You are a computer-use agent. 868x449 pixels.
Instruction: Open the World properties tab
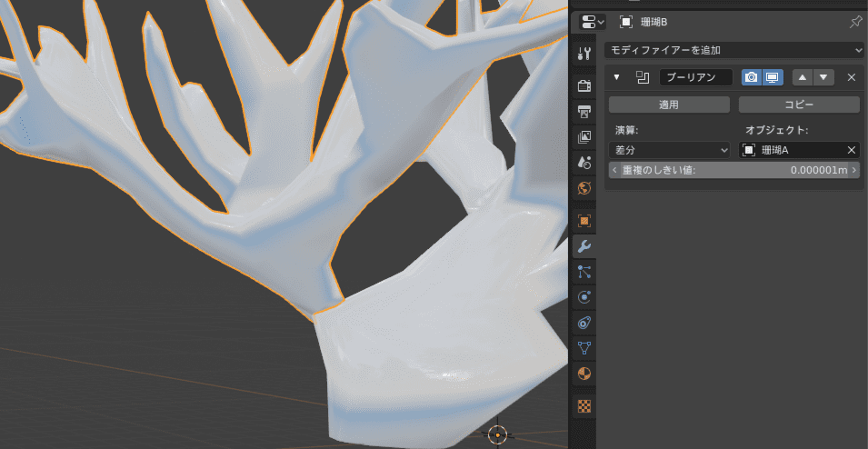coord(584,188)
